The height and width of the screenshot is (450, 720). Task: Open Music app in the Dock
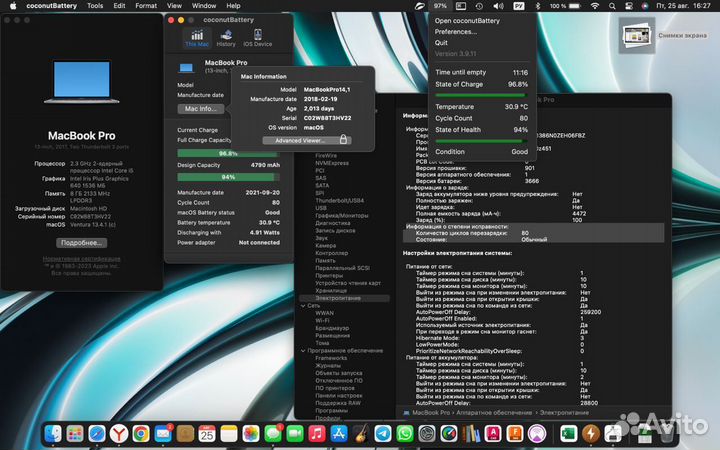pos(317,433)
